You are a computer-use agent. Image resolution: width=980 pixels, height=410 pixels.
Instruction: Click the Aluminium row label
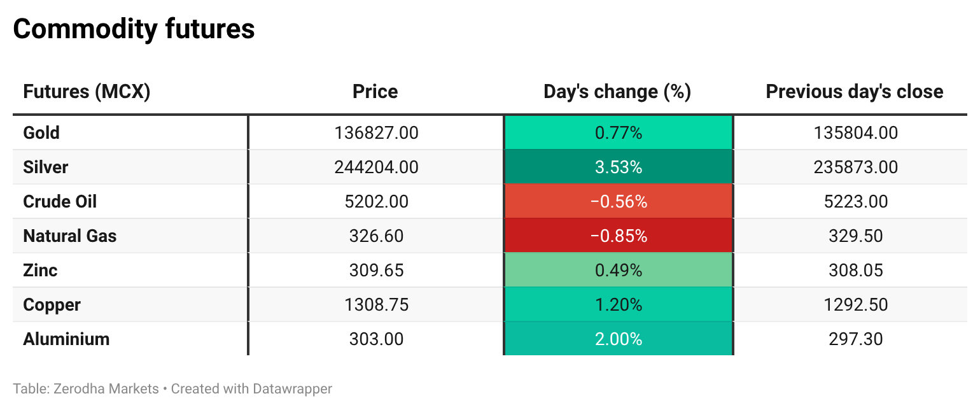point(66,339)
